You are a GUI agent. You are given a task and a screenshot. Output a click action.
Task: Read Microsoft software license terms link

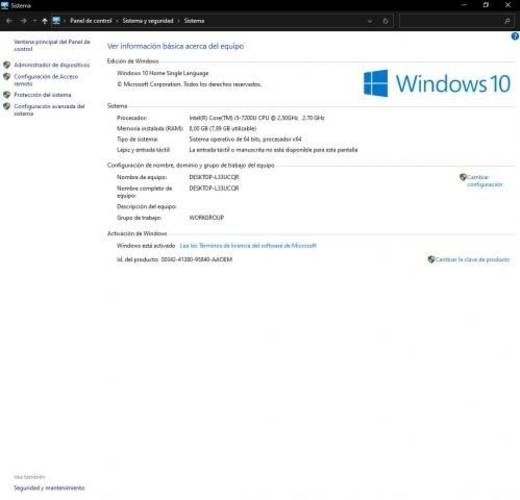pyautogui.click(x=248, y=246)
